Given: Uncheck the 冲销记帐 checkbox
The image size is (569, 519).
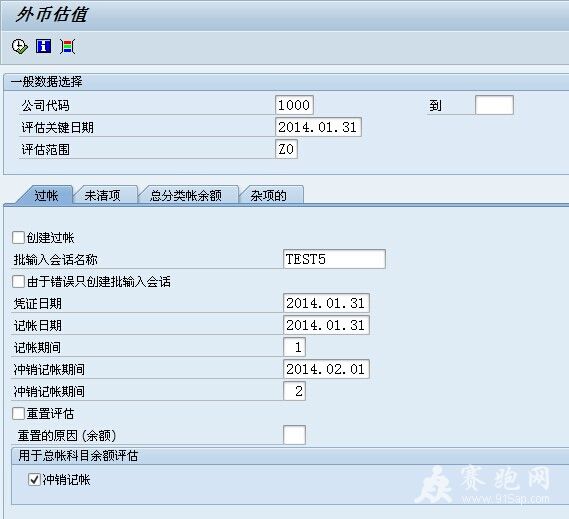Looking at the screenshot, I should pyautogui.click(x=34, y=479).
